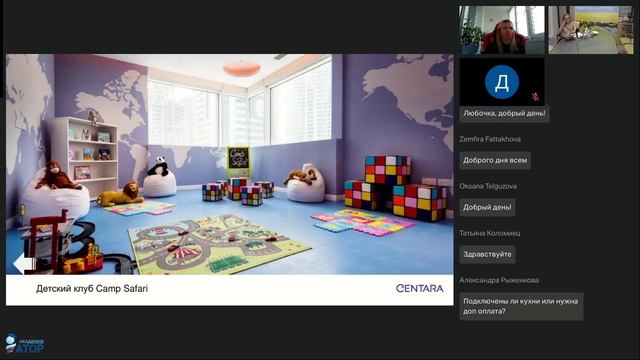The height and width of the screenshot is (360, 640).
Task: Select the blonde presenter video thumbnail
Action: [x=502, y=30]
